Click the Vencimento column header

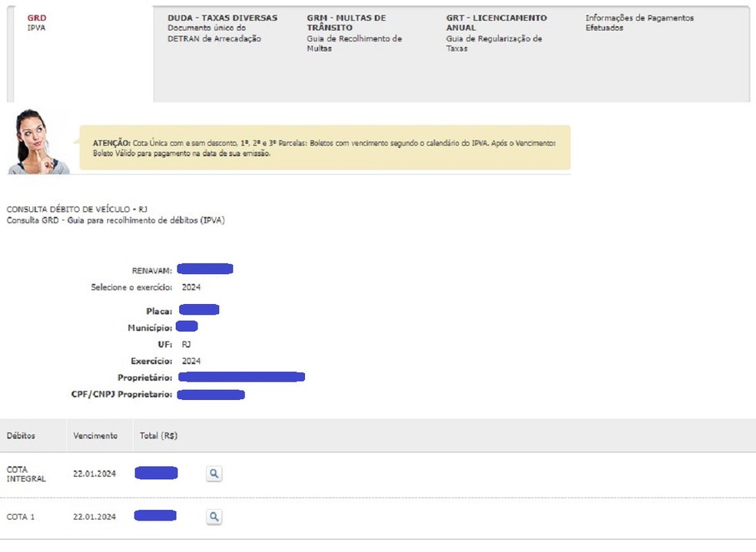pos(95,435)
